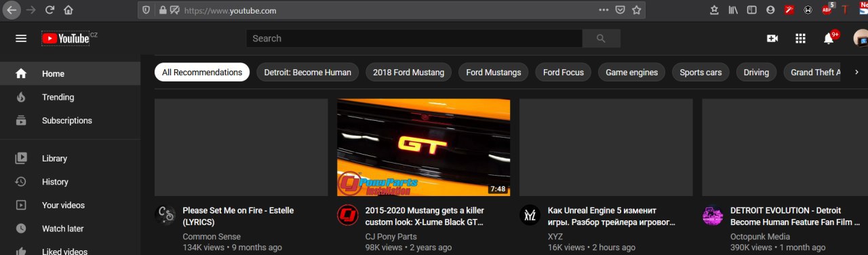868x255 pixels.
Task: Click the XYZ channel avatar
Action: [530, 216]
